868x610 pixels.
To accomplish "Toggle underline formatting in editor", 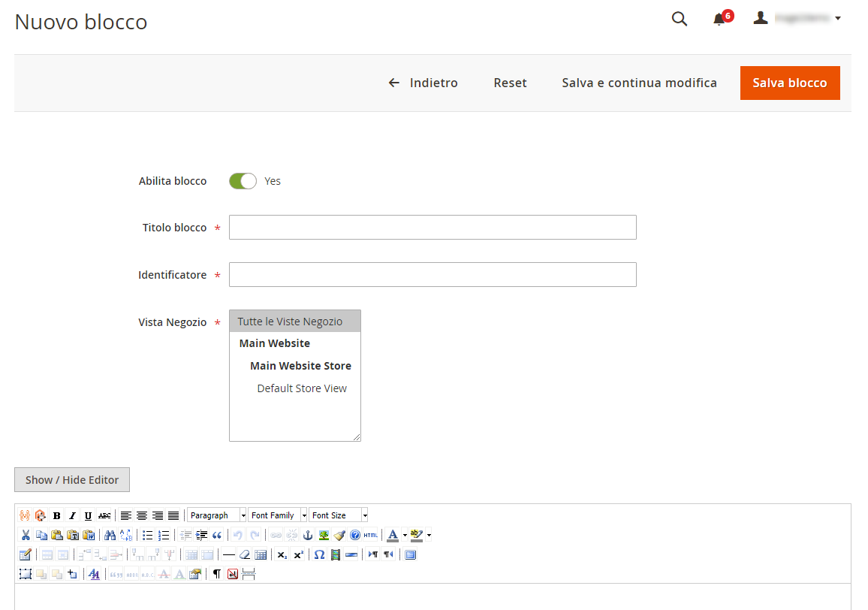I will [88, 516].
